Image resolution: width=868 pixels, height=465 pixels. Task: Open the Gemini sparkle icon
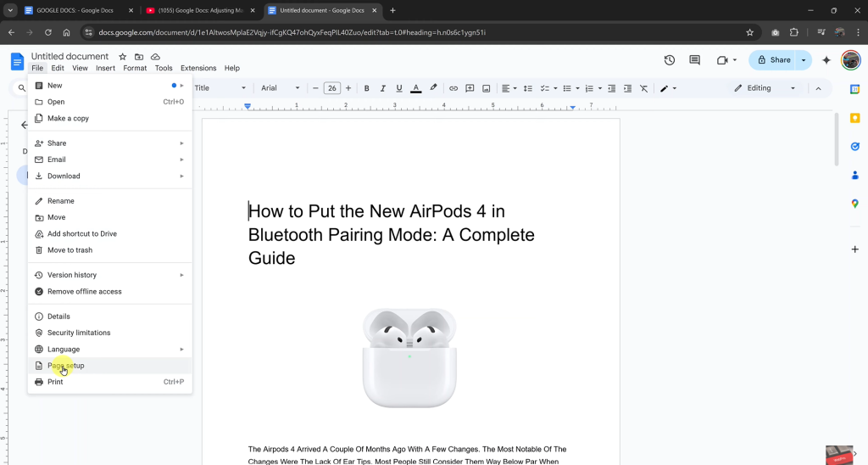point(826,60)
